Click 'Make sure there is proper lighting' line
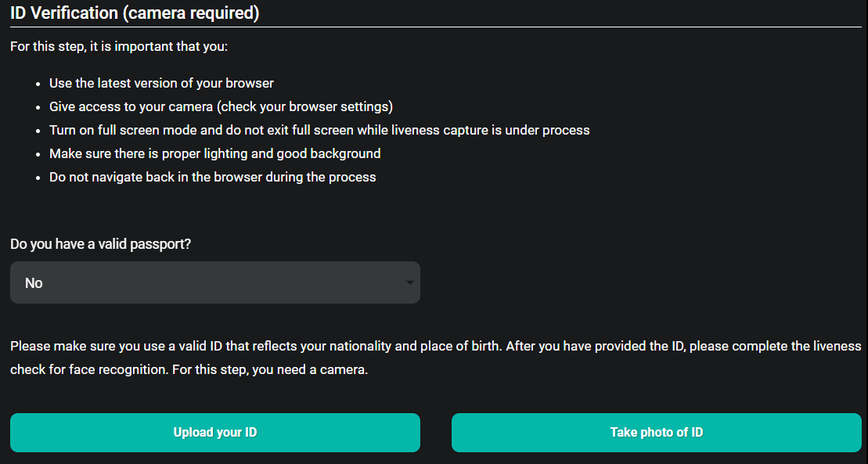The height and width of the screenshot is (464, 868). [214, 153]
